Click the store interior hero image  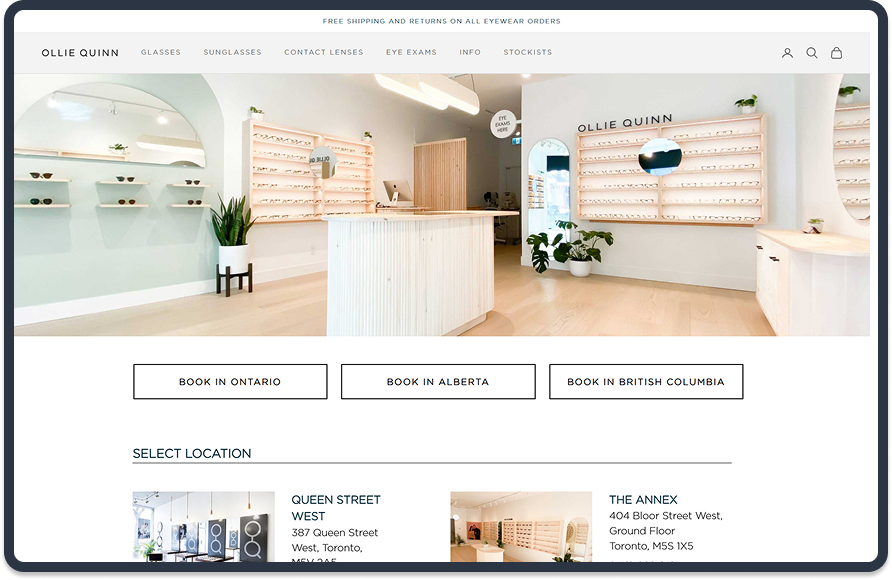pyautogui.click(x=442, y=205)
